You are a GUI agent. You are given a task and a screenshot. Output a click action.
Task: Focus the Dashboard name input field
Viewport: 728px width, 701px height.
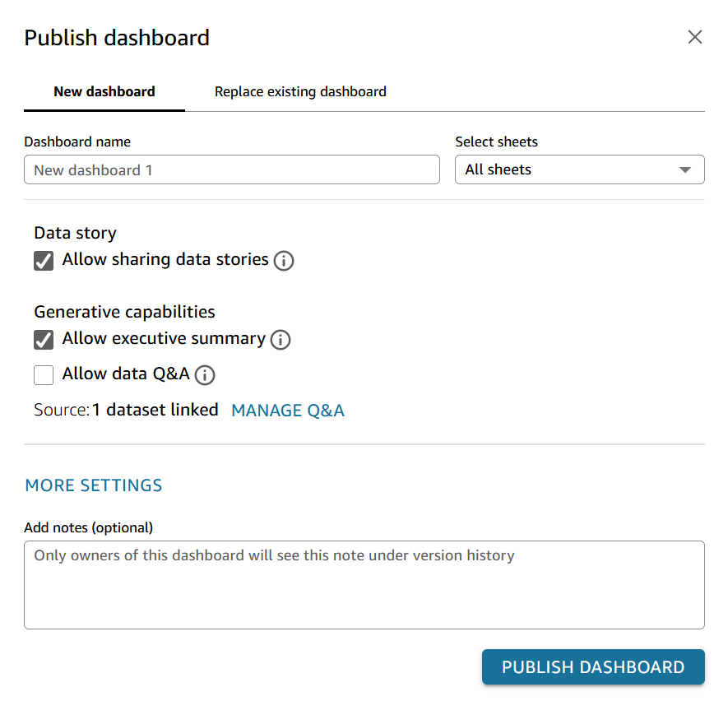232,170
